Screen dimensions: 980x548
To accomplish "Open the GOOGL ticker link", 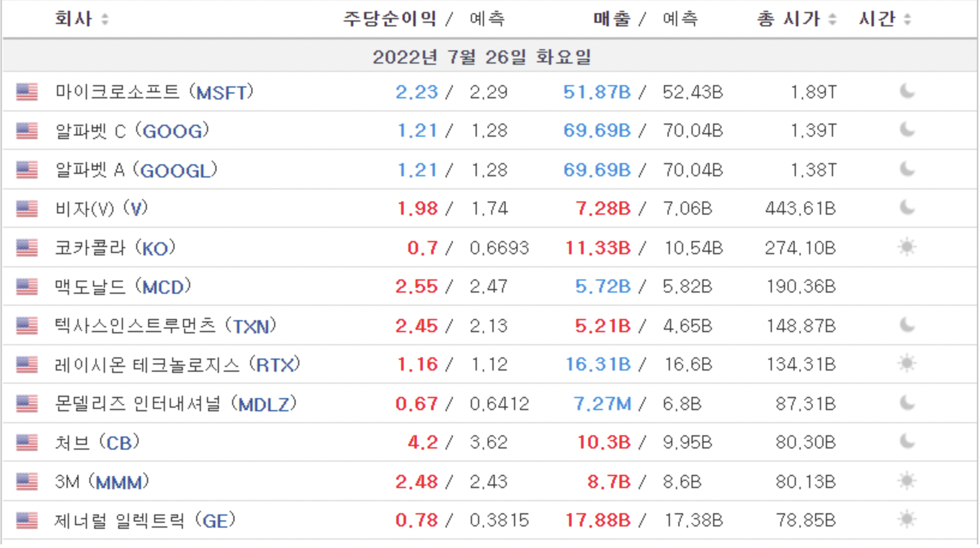I will (176, 171).
